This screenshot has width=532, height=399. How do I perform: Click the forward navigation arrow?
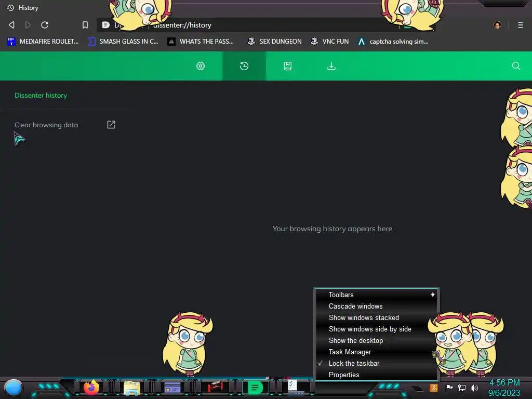(28, 25)
